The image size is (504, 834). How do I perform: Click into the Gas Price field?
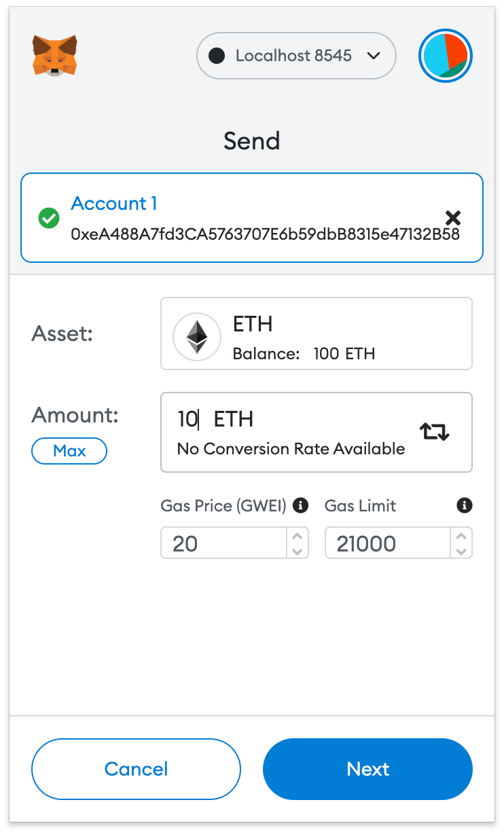[224, 543]
